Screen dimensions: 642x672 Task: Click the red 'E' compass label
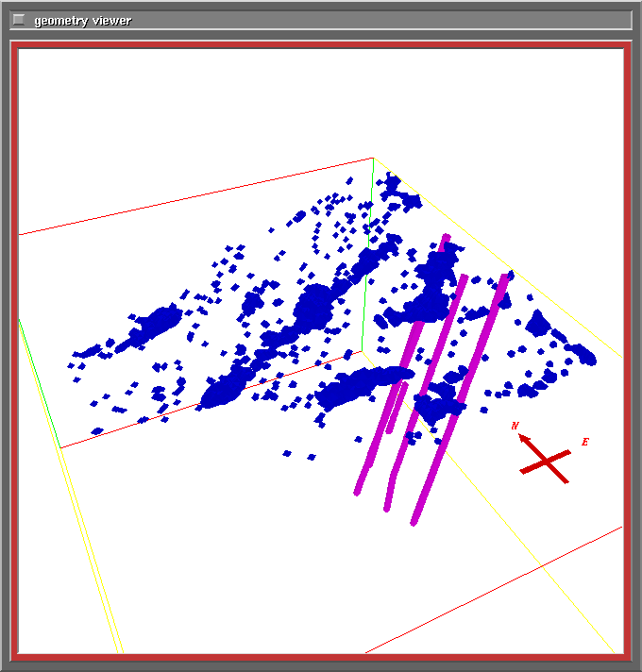click(585, 442)
